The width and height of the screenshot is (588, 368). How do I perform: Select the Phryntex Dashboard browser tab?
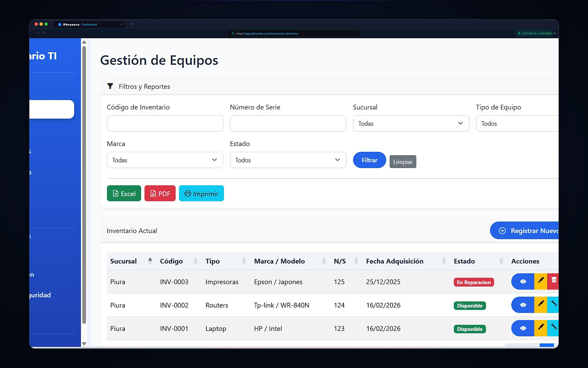90,24
